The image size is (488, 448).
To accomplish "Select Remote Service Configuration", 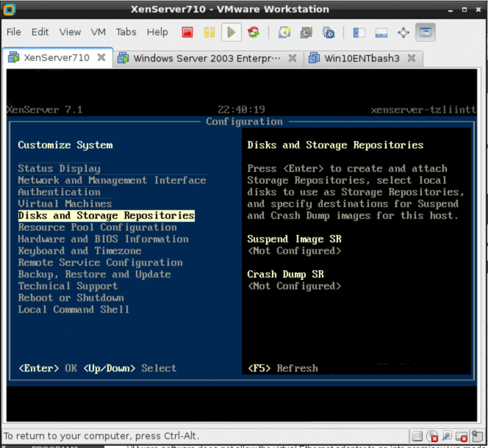I will pos(100,263).
